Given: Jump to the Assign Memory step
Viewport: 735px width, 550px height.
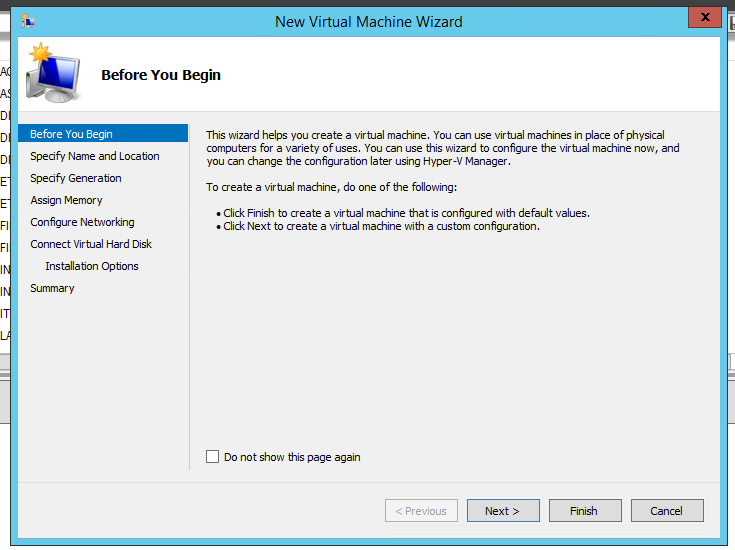Looking at the screenshot, I should [66, 200].
